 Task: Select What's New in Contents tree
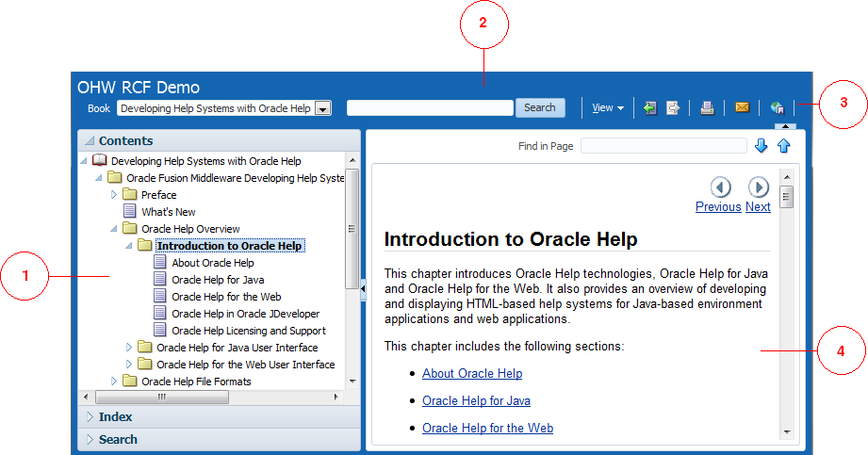coord(169,211)
